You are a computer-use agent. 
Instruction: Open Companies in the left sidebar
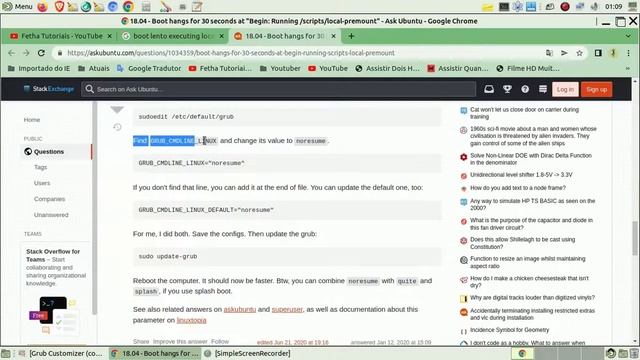point(49,199)
